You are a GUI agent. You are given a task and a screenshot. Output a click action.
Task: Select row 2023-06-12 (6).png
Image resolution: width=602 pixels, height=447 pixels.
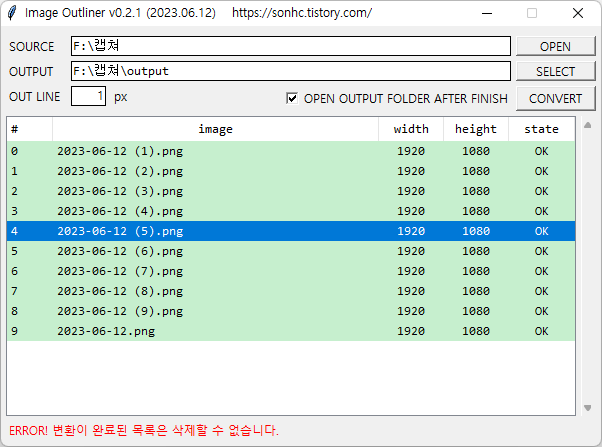291,251
